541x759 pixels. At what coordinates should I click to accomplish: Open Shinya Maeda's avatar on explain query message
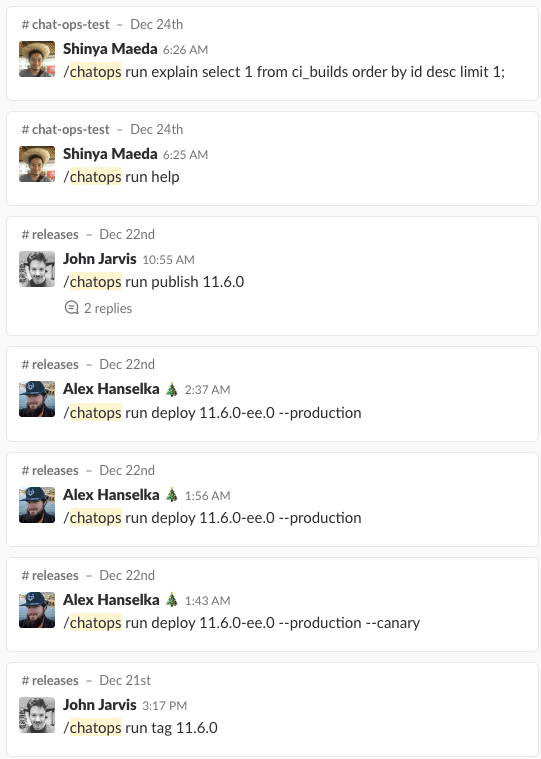pos(37,59)
